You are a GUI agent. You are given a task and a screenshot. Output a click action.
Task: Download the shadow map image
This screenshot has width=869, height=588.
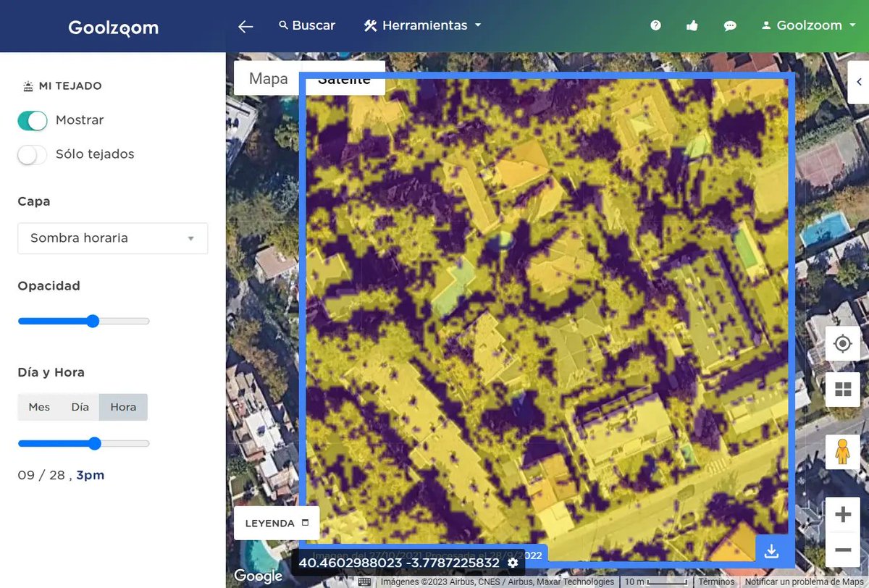(x=772, y=551)
